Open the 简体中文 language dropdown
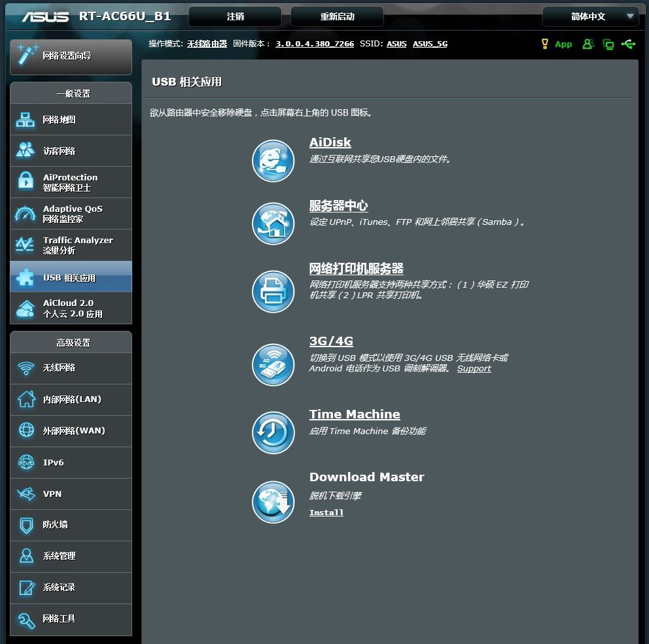649x644 pixels. pos(589,16)
